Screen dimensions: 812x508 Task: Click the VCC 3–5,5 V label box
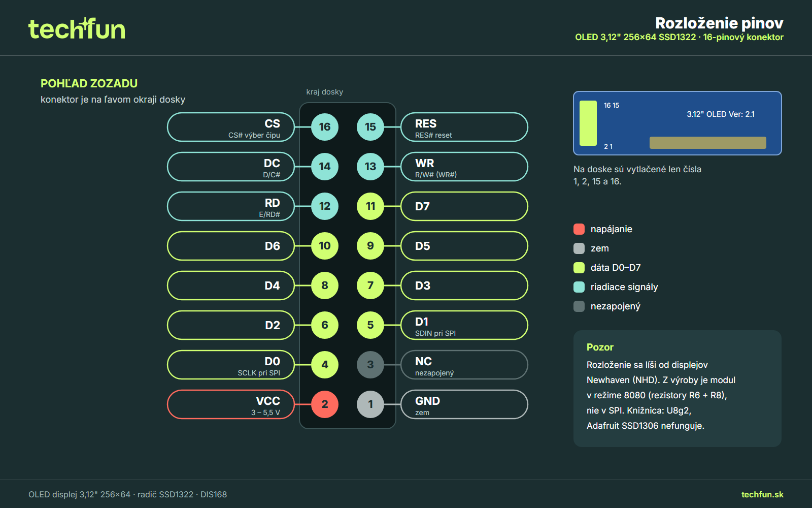pyautogui.click(x=231, y=404)
